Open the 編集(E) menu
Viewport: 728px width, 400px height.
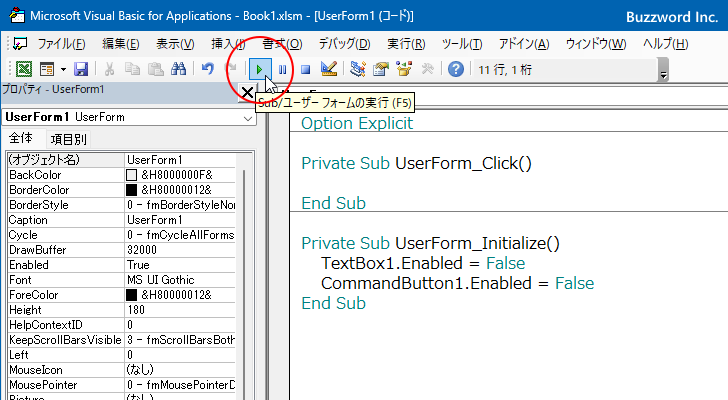pyautogui.click(x=121, y=44)
